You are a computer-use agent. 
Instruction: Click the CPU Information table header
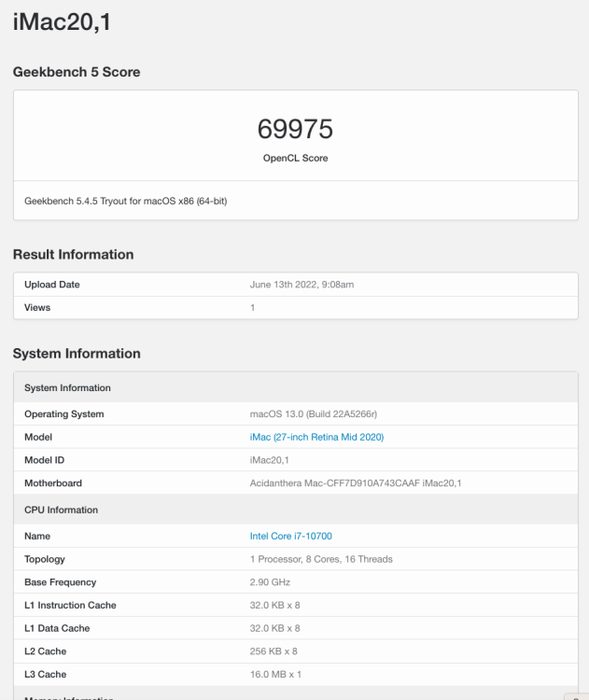296,510
